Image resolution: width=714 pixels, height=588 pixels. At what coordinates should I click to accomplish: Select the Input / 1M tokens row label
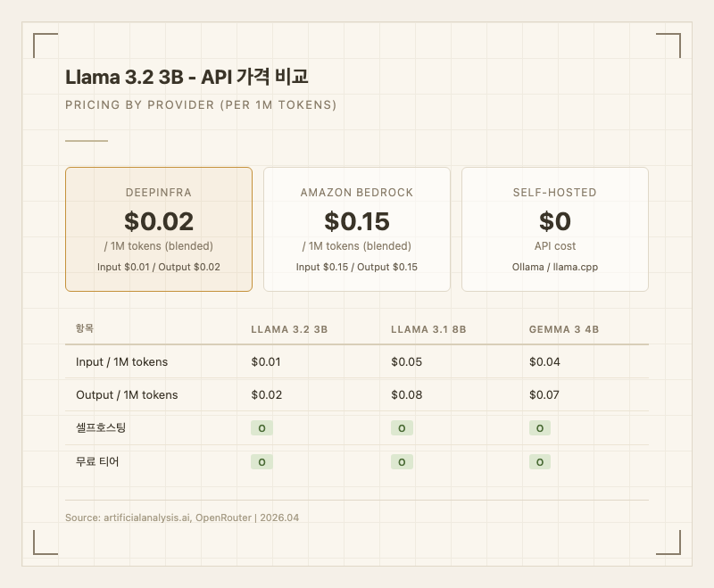point(121,361)
